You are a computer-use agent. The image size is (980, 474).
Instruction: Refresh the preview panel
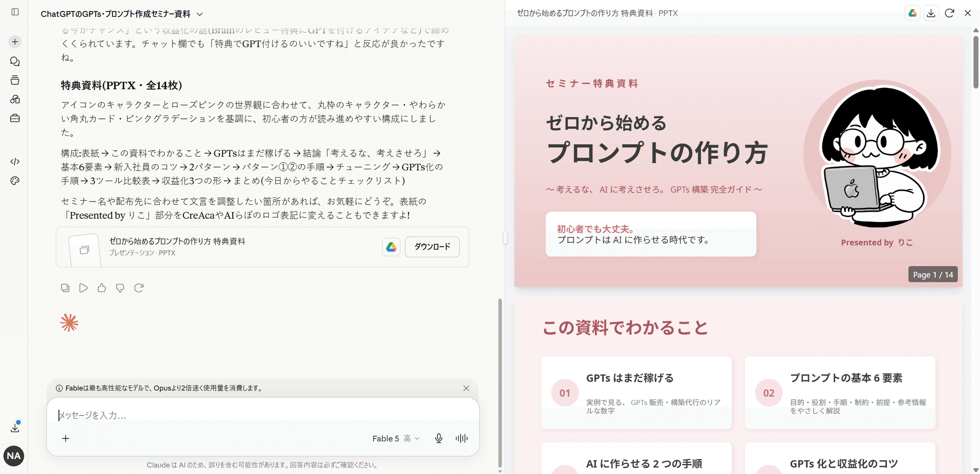pos(949,13)
